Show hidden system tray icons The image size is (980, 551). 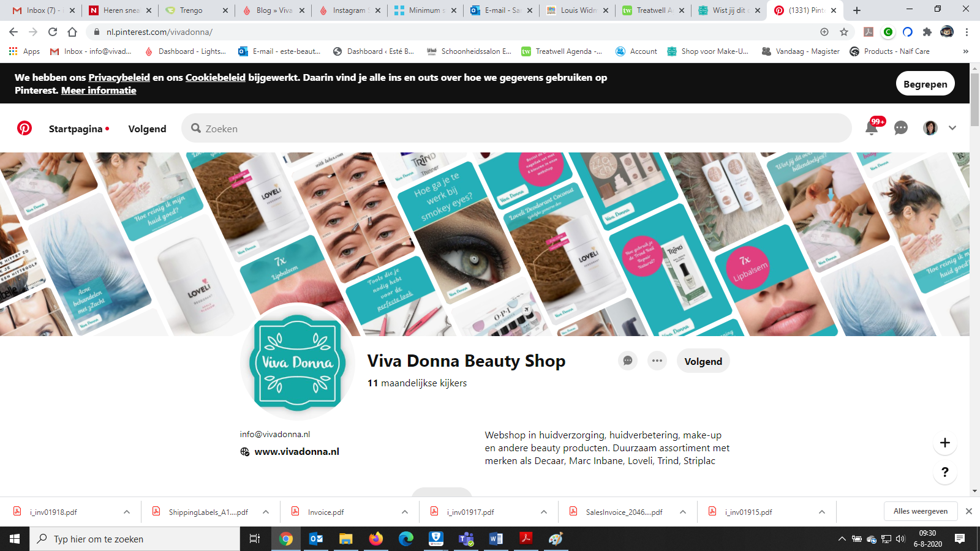[842, 539]
